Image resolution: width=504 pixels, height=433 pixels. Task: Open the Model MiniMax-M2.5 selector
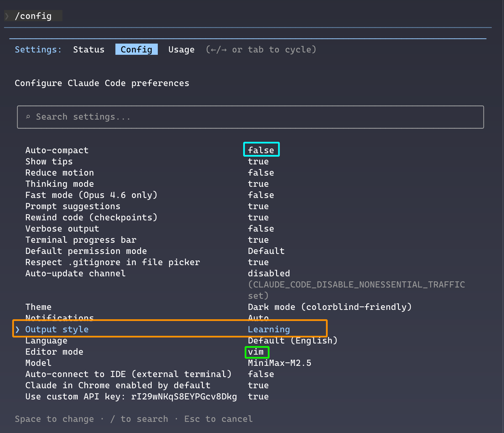click(x=279, y=363)
